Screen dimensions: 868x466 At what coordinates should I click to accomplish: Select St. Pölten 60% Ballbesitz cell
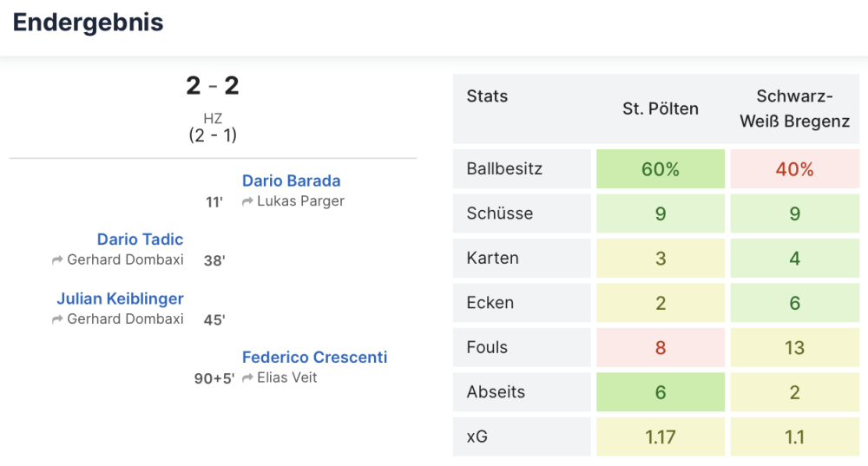[x=660, y=169]
